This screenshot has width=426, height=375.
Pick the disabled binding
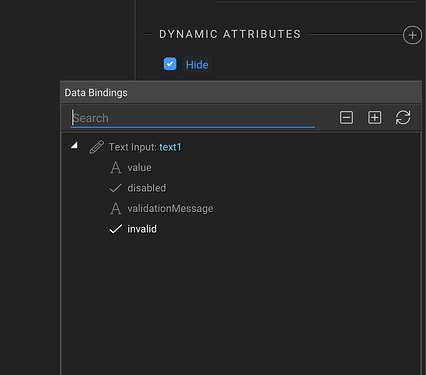coord(147,188)
